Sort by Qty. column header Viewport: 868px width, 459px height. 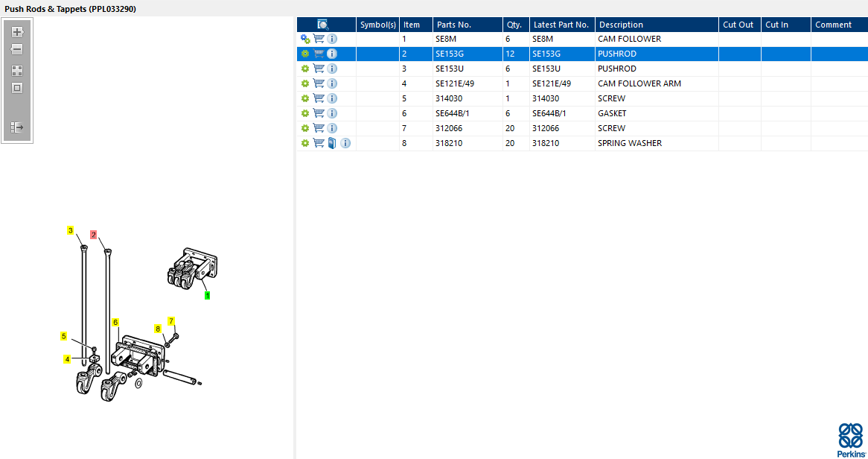516,25
